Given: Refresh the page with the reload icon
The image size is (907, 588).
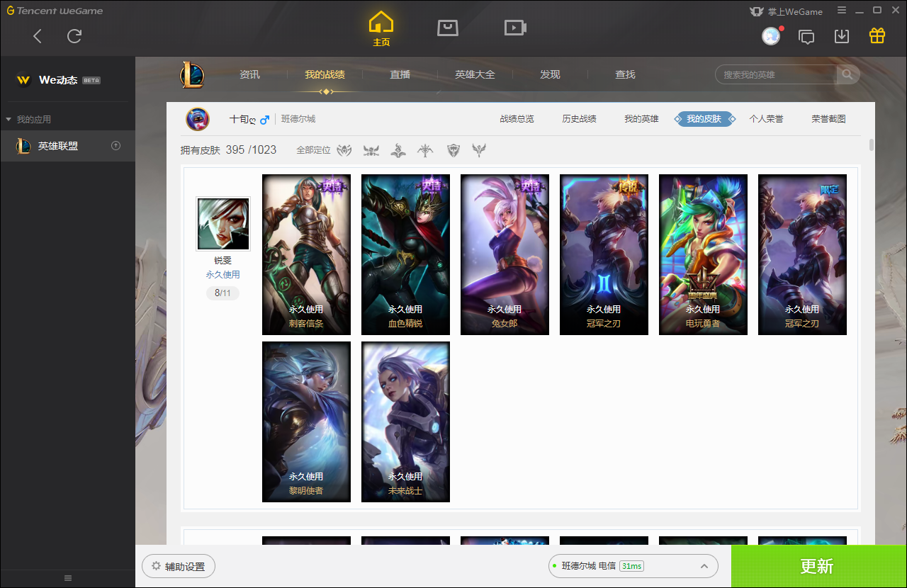Looking at the screenshot, I should (74, 36).
